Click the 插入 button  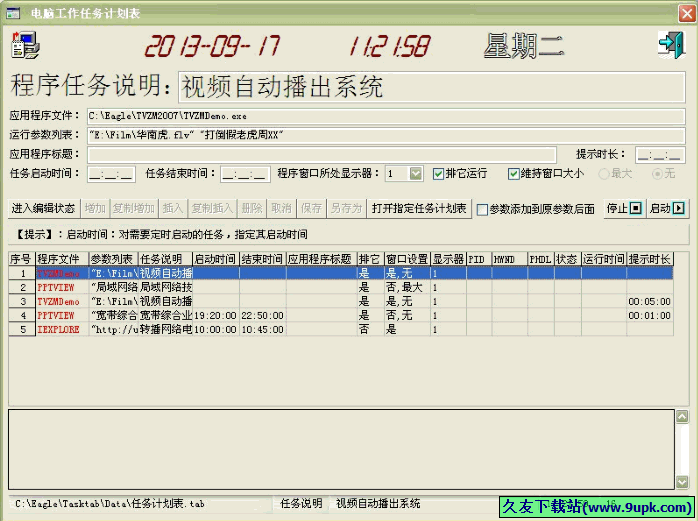pyautogui.click(x=173, y=208)
